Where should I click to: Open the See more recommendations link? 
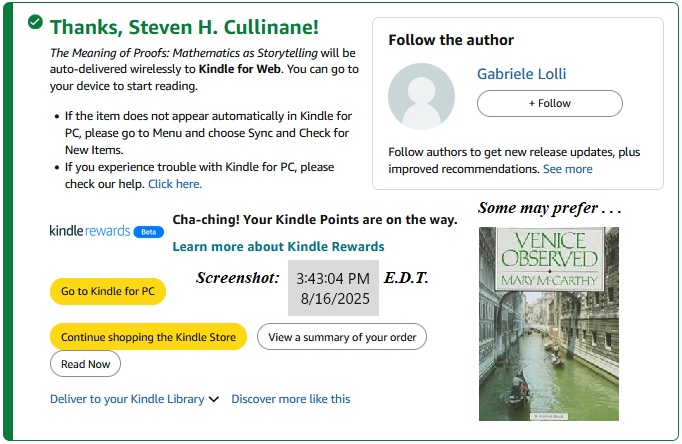pos(567,169)
